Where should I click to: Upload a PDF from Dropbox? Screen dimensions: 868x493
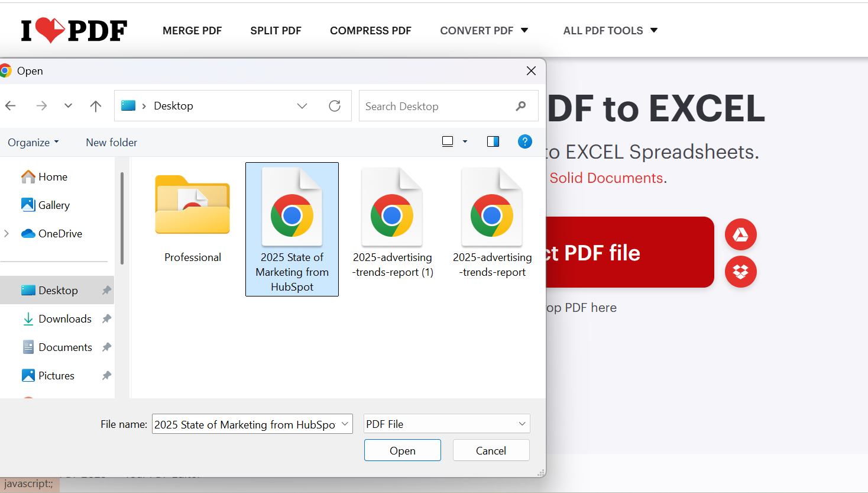(x=740, y=272)
